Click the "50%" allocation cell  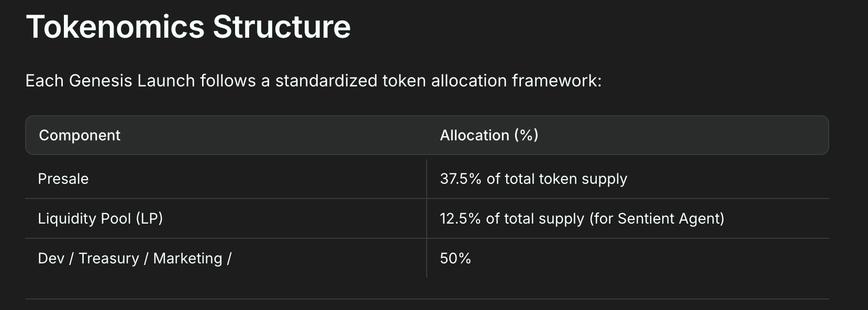click(x=455, y=258)
